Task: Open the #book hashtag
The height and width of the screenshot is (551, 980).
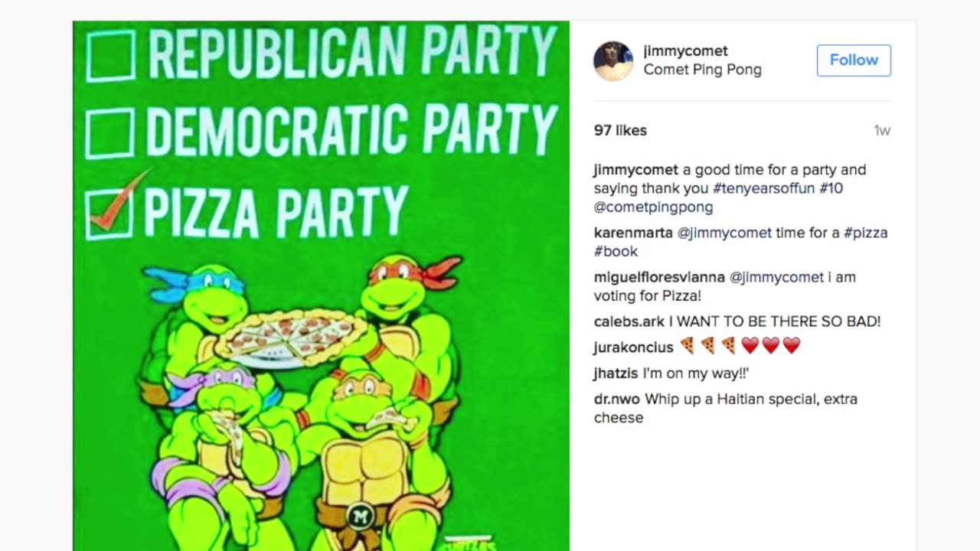Action: [616, 252]
